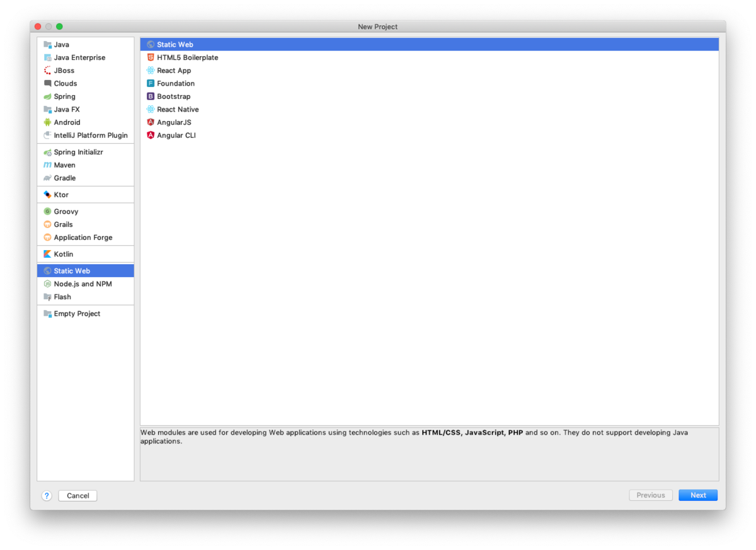Cancel the New Project dialog

point(77,496)
